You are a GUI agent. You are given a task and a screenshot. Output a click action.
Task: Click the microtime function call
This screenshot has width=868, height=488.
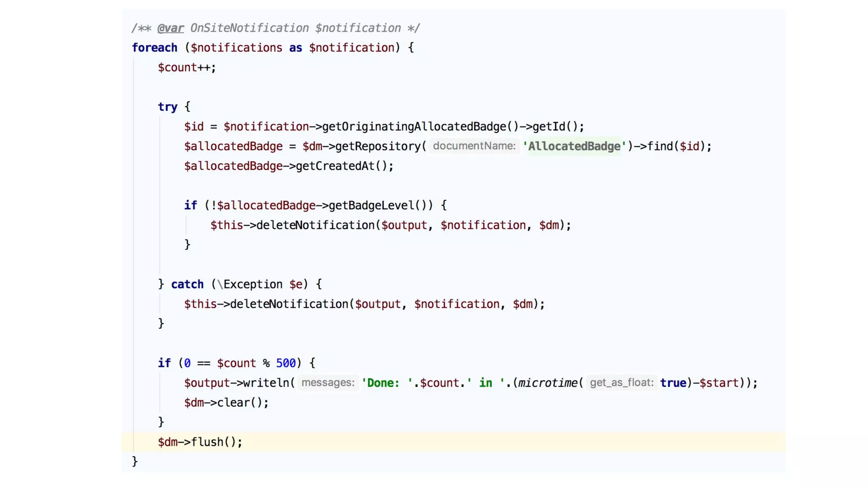(547, 383)
